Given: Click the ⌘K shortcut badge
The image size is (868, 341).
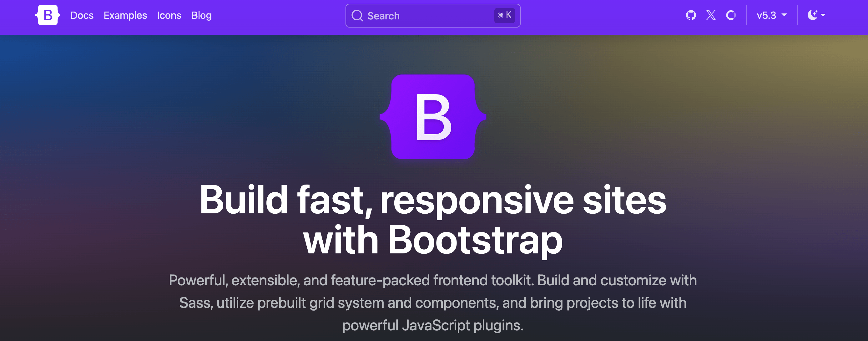Looking at the screenshot, I should click(x=504, y=16).
